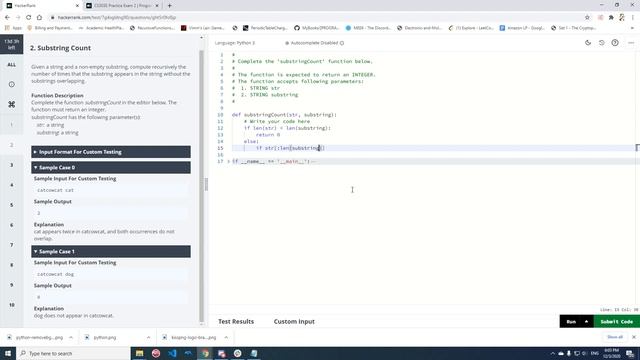Click the microphone tray icon
Screen dimensions: 640x360
pyautogui.click(x=569, y=353)
